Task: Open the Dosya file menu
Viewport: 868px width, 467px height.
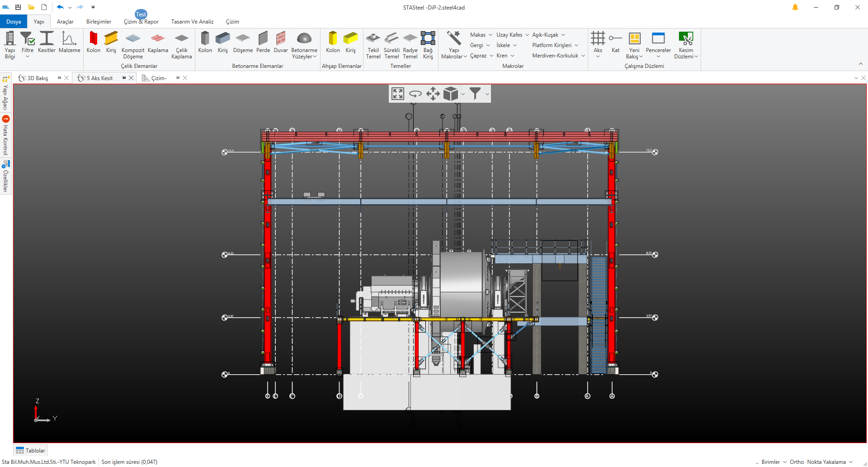Action: point(14,22)
